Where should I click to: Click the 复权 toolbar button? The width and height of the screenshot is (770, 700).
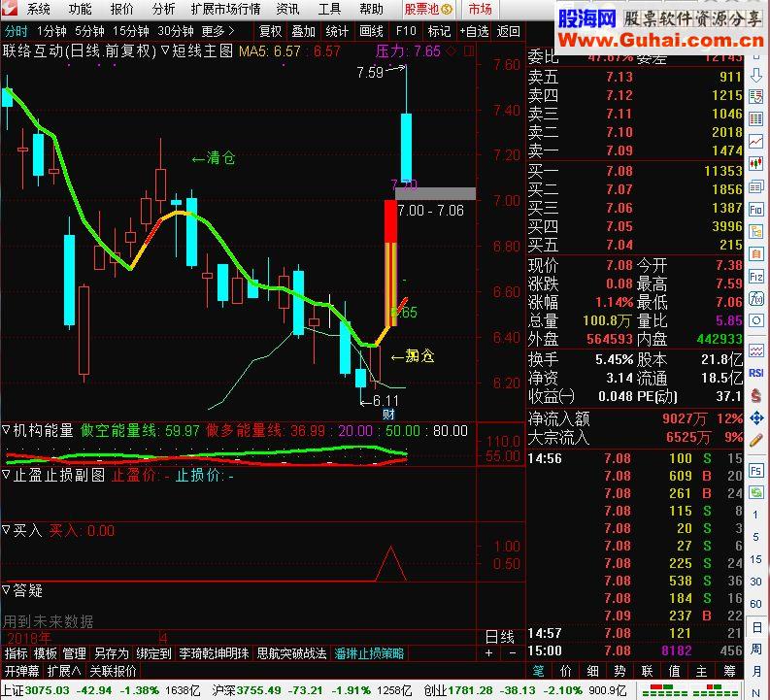click(x=270, y=31)
